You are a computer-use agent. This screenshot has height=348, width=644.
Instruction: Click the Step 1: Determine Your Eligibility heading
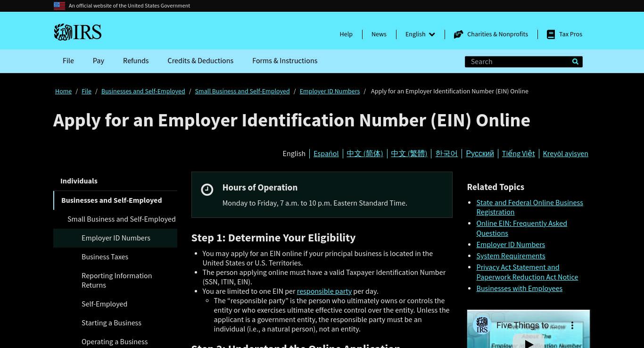[273, 238]
